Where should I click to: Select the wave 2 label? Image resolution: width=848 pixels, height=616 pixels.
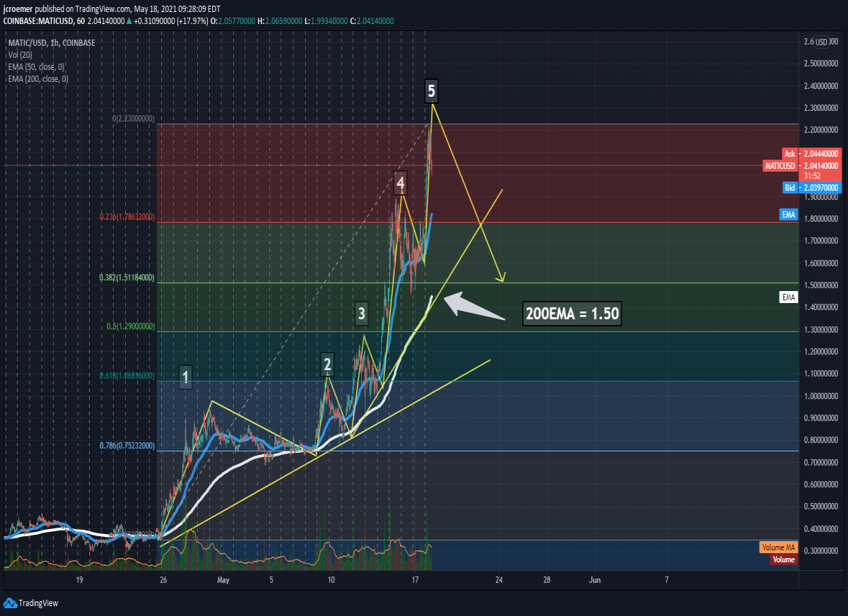(x=328, y=365)
